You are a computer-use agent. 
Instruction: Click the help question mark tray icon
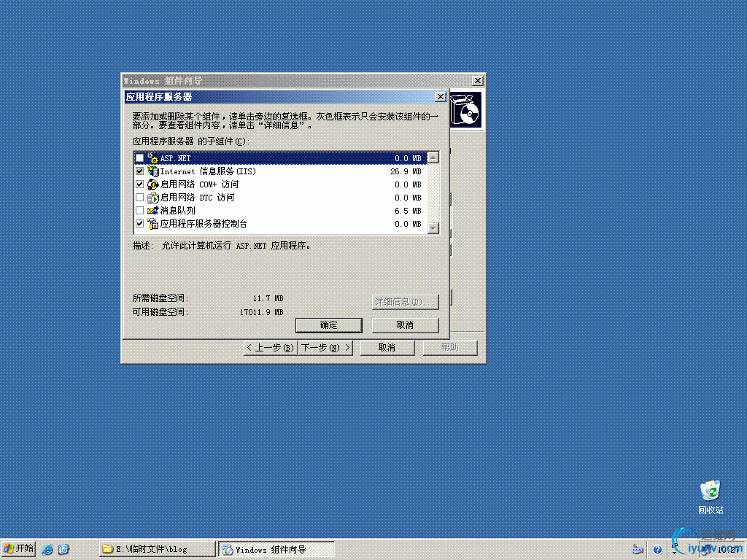coord(657,550)
